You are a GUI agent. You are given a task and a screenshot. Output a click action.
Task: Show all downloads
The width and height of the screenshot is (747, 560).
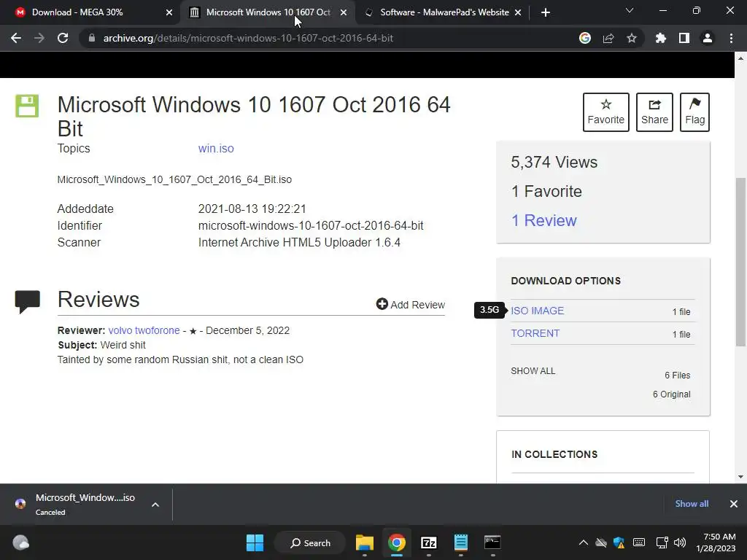(692, 503)
